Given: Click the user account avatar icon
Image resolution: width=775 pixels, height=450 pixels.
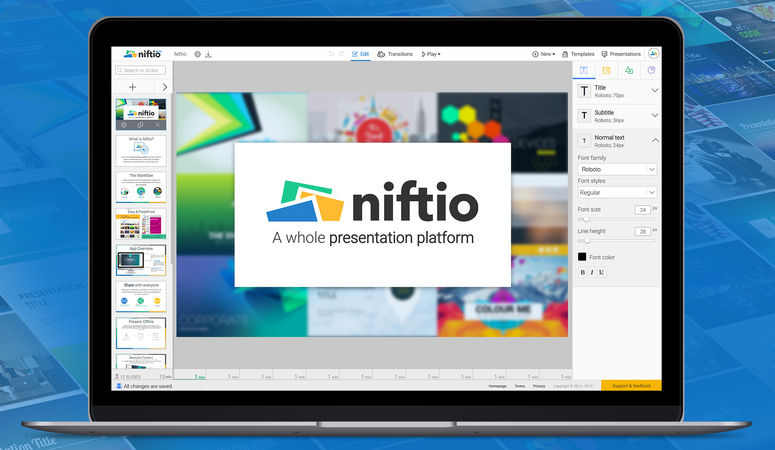Looking at the screenshot, I should (653, 53).
